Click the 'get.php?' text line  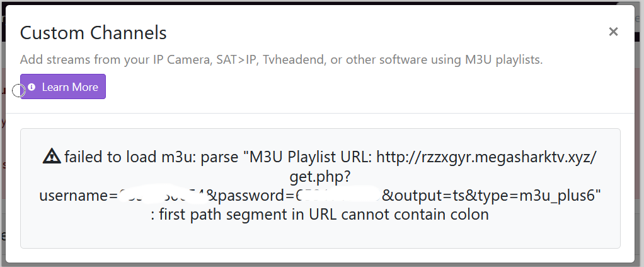pos(320,176)
